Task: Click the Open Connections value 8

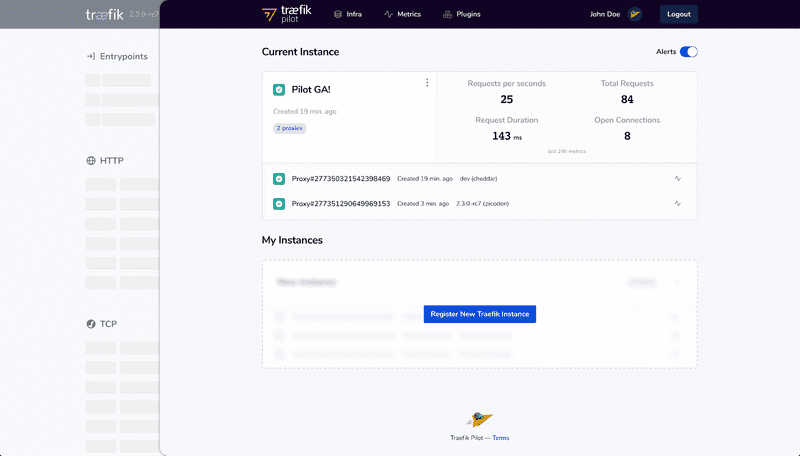Action: click(x=627, y=136)
